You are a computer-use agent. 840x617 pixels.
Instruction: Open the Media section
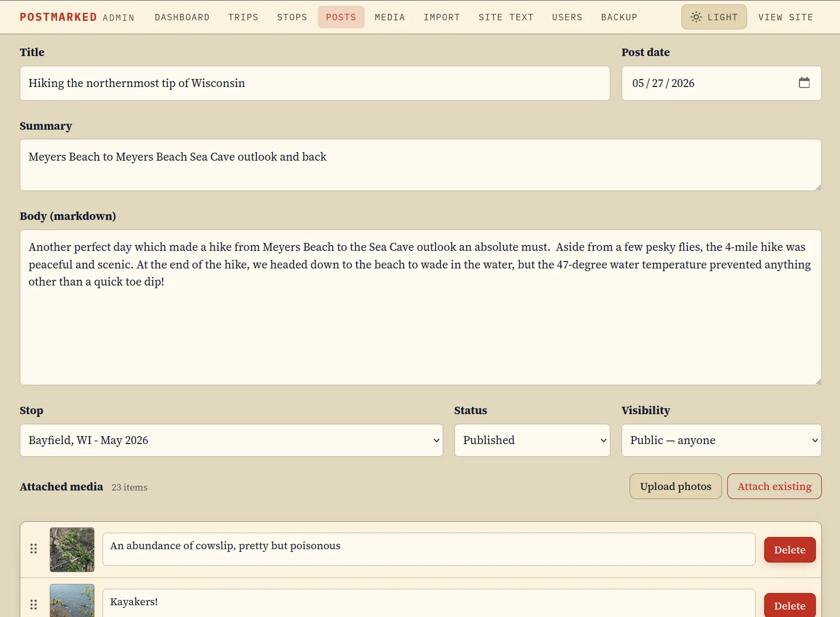pos(390,17)
